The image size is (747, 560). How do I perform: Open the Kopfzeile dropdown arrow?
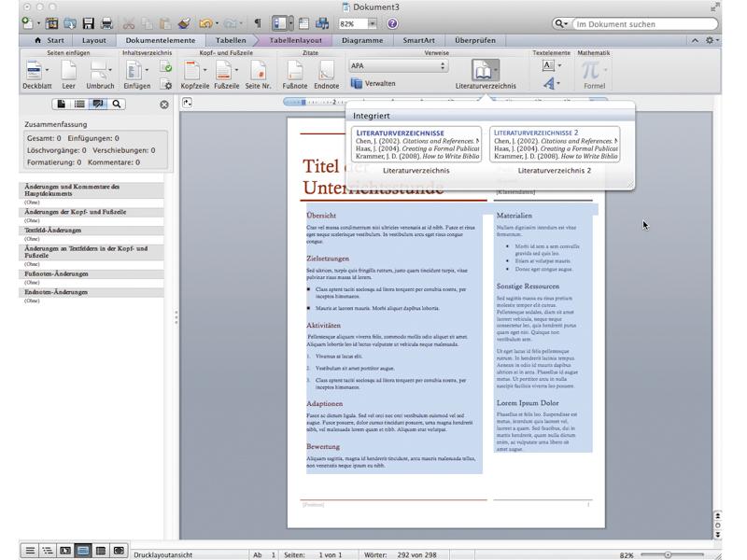[x=205, y=70]
